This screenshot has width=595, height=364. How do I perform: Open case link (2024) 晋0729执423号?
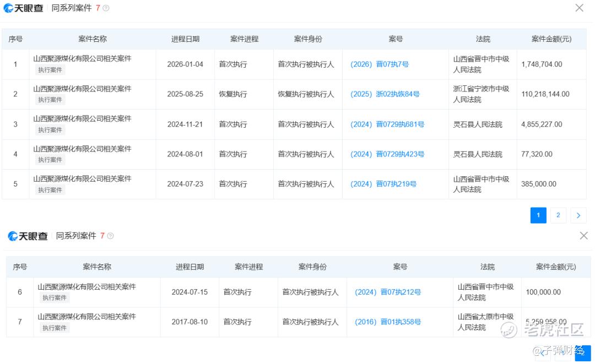click(387, 154)
